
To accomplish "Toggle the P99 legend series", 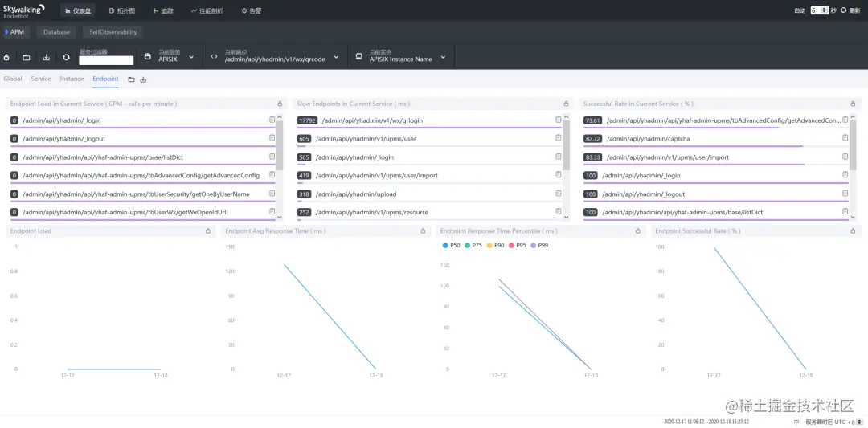I will (x=539, y=245).
